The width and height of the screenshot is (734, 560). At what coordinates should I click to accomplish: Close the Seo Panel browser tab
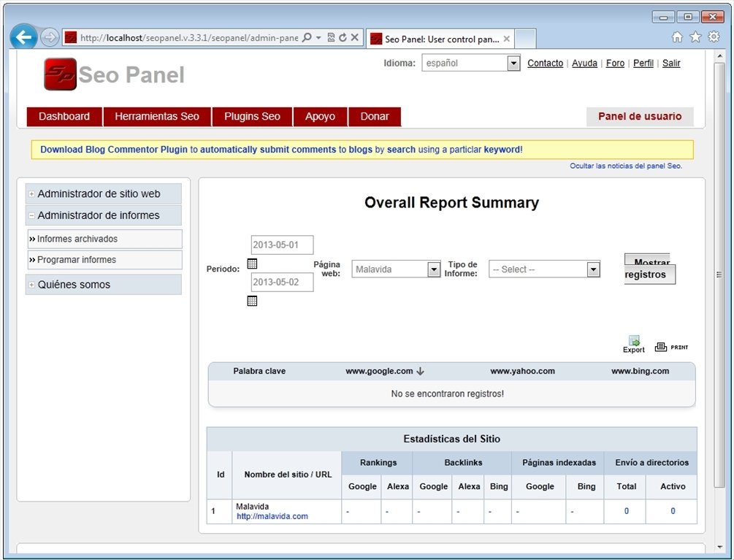pos(507,39)
